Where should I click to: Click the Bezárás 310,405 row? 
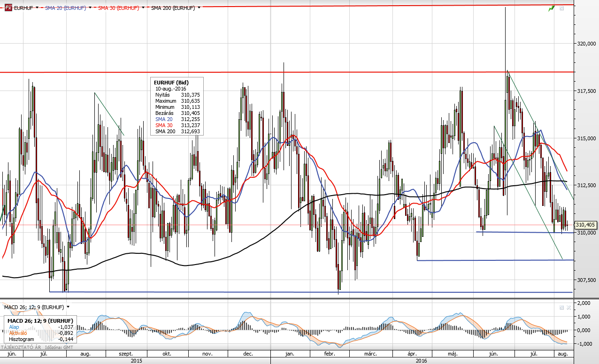tap(177, 113)
